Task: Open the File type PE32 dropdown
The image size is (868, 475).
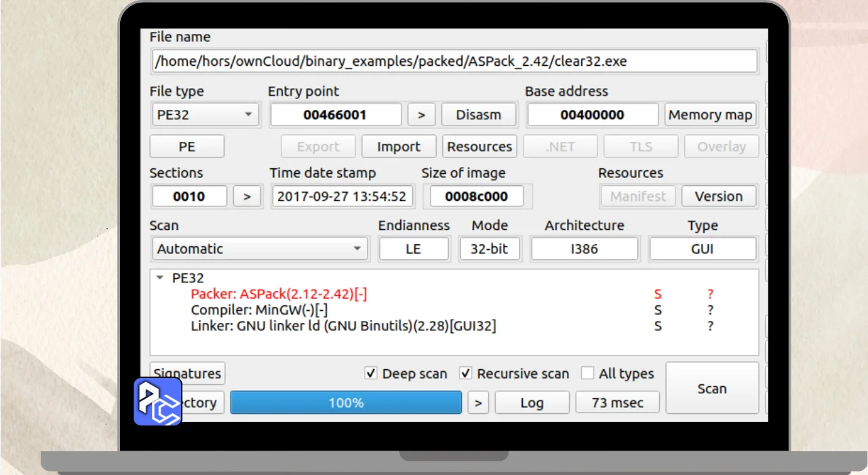Action: [x=204, y=115]
